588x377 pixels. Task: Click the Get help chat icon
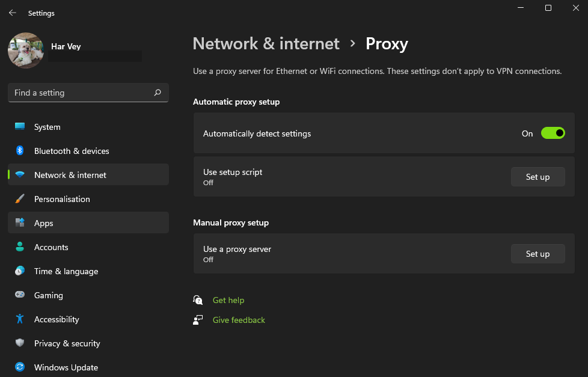(198, 299)
